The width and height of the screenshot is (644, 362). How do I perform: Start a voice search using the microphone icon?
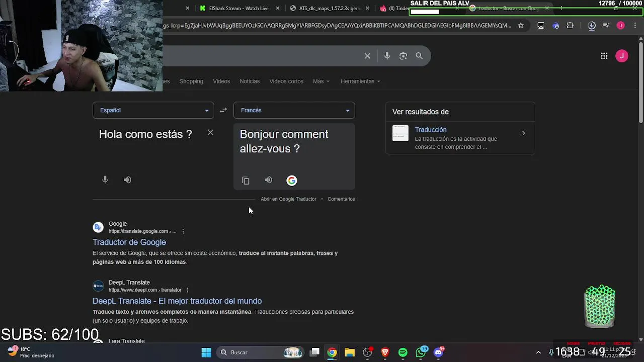(387, 56)
